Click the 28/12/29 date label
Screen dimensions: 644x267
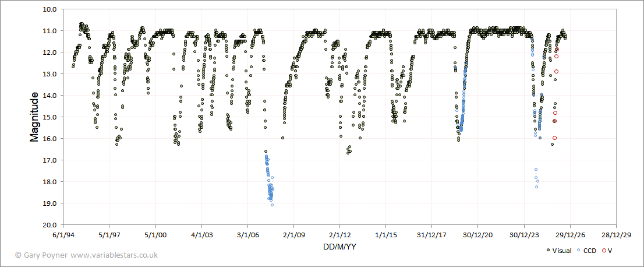(x=616, y=236)
